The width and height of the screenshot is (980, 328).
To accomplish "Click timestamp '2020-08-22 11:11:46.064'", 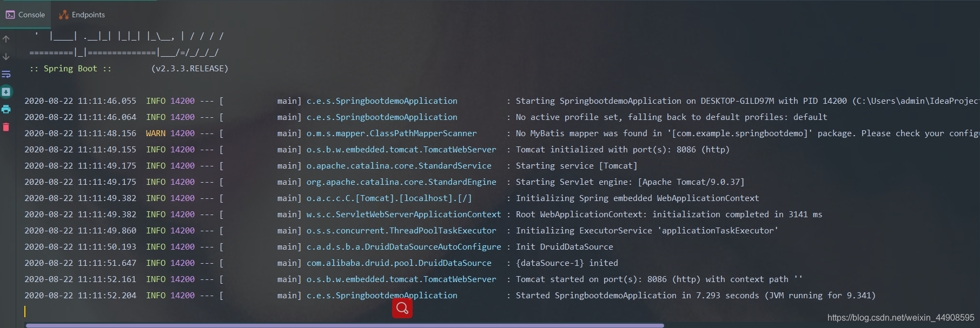I will tap(80, 117).
